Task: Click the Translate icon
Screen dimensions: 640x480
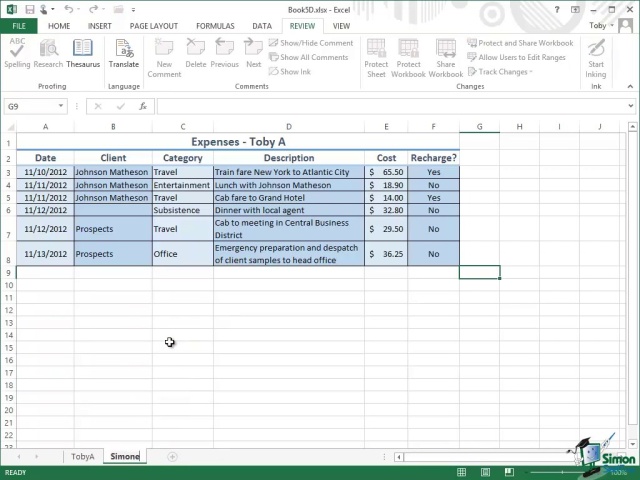Action: pyautogui.click(x=124, y=53)
